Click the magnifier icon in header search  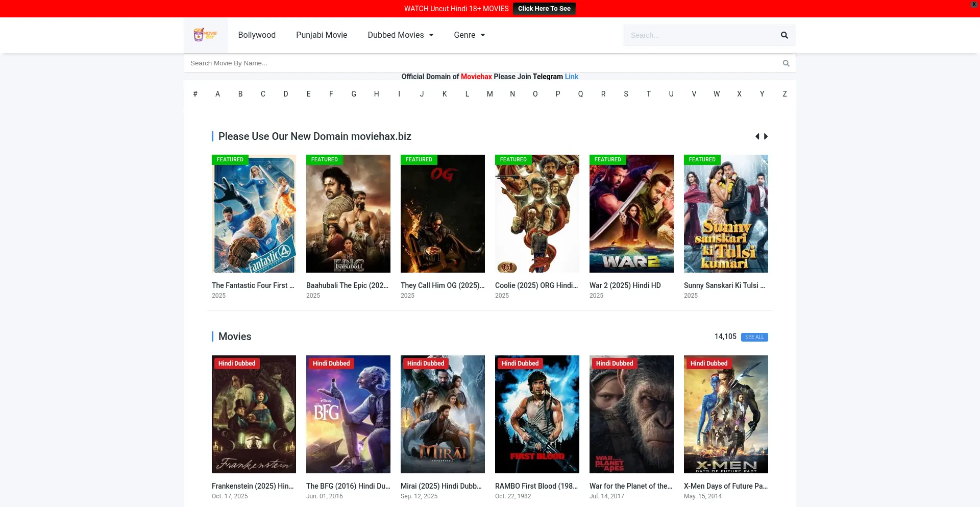click(x=784, y=35)
